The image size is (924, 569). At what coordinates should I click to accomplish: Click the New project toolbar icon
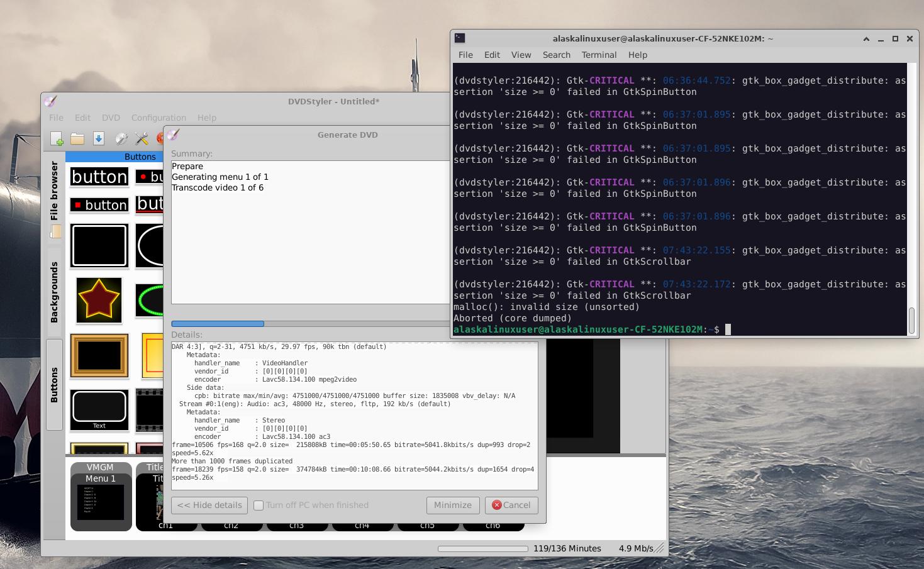[x=57, y=139]
